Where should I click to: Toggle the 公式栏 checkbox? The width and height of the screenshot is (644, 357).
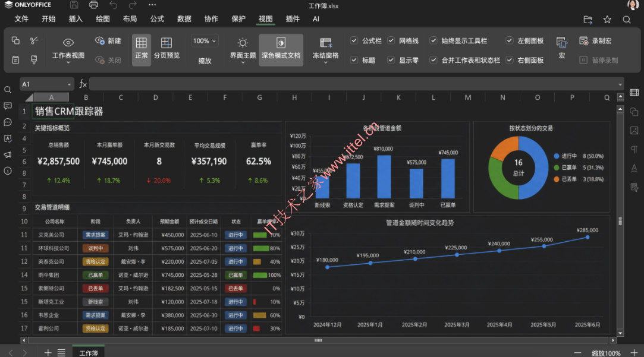pos(354,40)
